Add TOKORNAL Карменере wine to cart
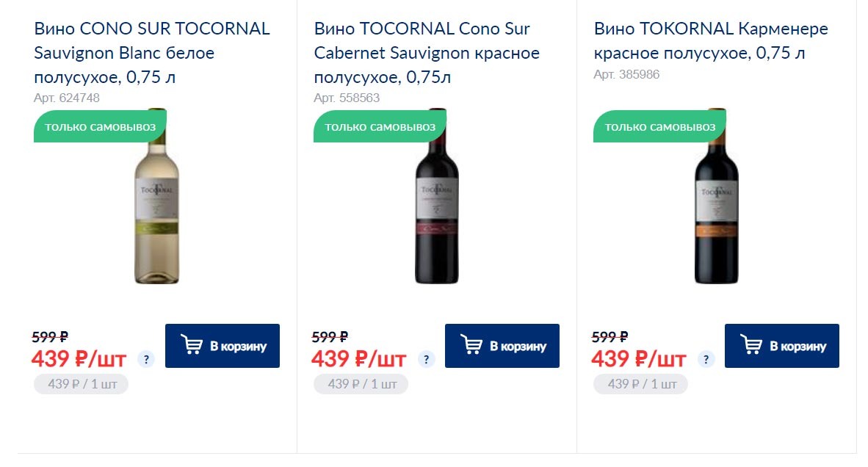The image size is (868, 467). point(782,346)
